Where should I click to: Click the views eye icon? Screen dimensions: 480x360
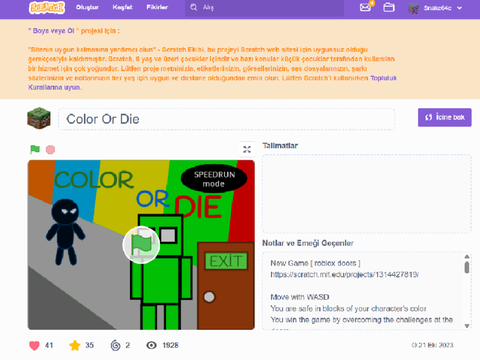pos(151,345)
